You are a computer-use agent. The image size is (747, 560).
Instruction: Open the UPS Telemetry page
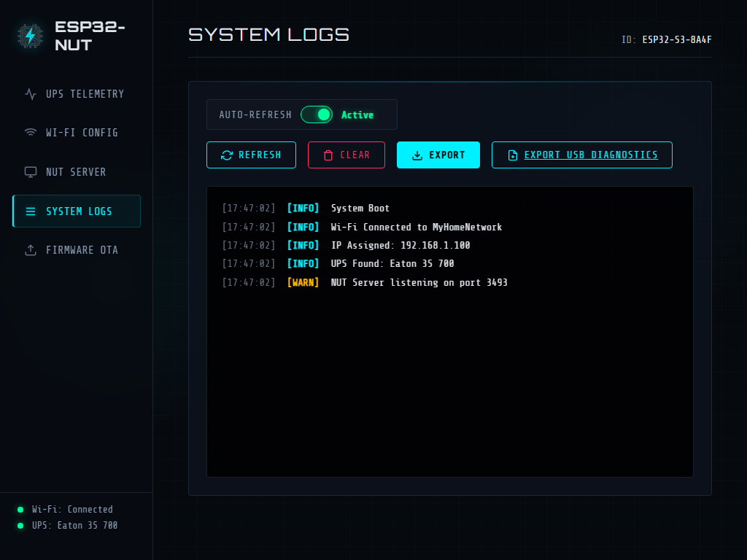[x=76, y=94]
